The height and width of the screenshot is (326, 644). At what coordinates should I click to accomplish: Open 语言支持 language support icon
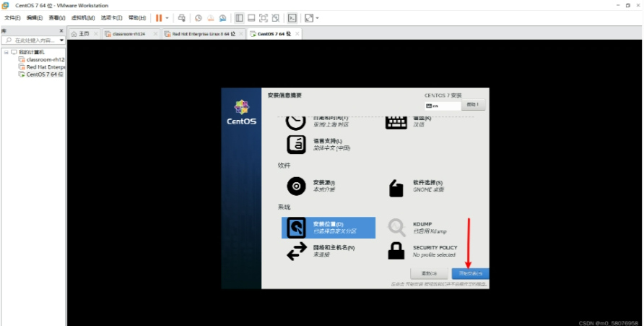(x=296, y=145)
